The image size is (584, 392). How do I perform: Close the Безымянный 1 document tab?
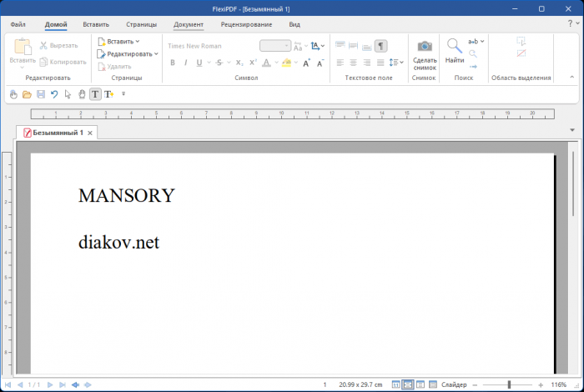click(90, 133)
